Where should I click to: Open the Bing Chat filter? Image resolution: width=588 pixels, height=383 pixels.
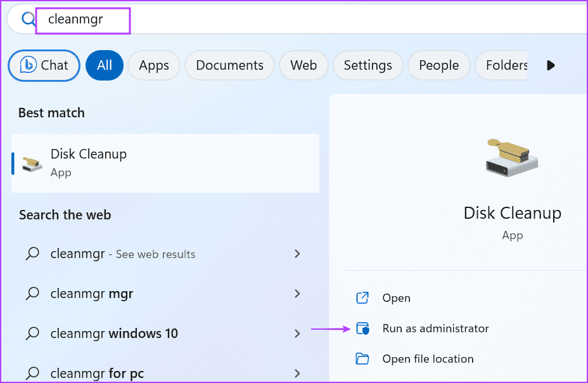point(44,65)
